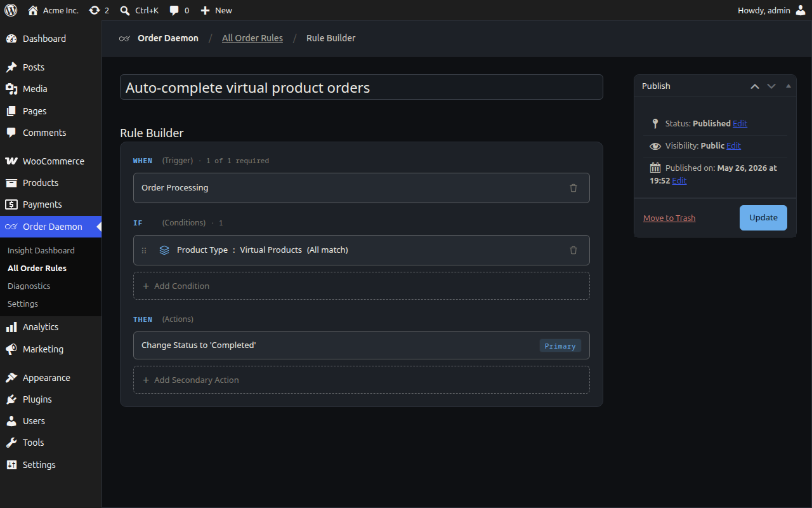Viewport: 812px width, 508px height.
Task: Click the rule title input field
Action: click(362, 88)
